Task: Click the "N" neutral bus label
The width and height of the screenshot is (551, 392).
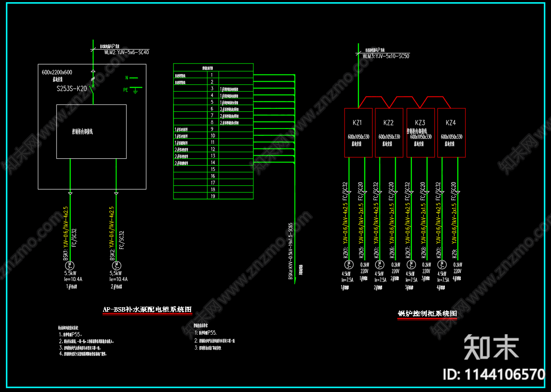Action: pyautogui.click(x=126, y=78)
